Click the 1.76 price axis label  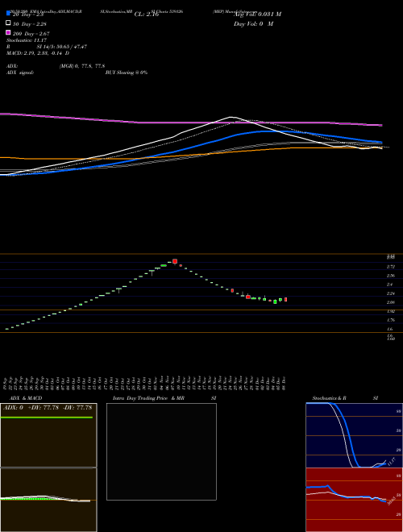(391, 320)
